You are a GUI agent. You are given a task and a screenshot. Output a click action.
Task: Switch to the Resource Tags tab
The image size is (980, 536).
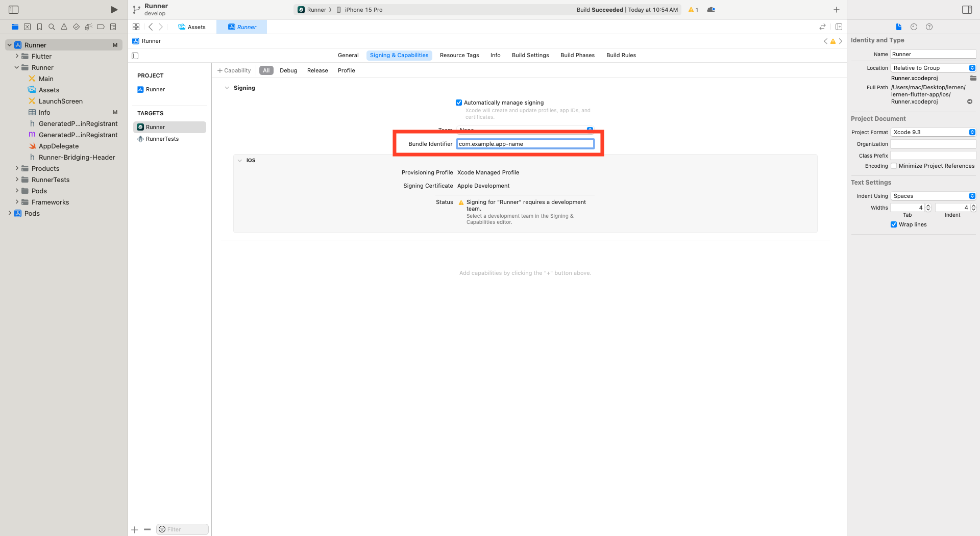[459, 55]
